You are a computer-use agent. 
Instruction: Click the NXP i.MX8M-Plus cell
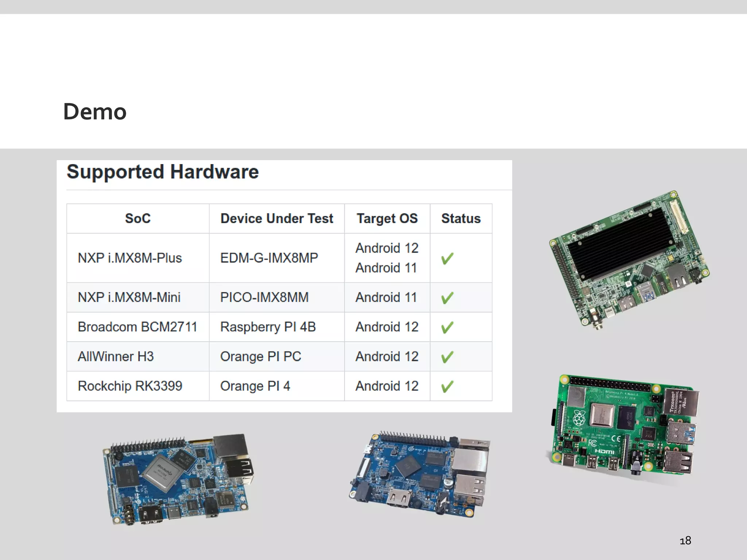point(130,258)
